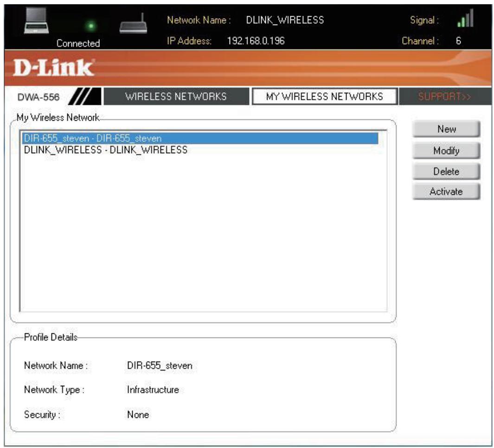Click the Signal label

tap(424, 20)
